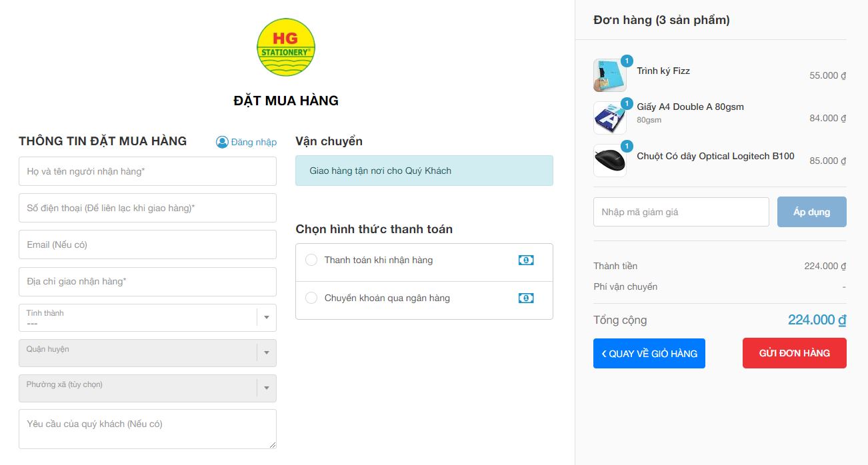
Task: Click the user account icon beside Đăng nhập
Action: [x=222, y=142]
